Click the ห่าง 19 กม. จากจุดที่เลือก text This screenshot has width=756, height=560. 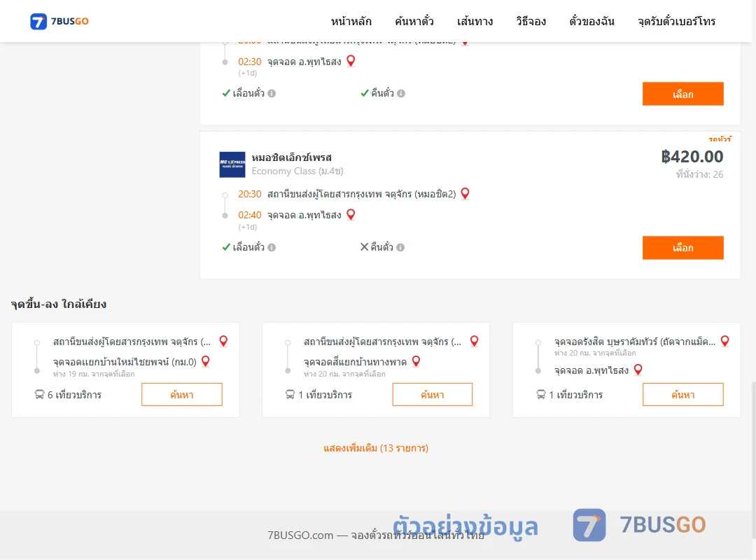click(94, 374)
